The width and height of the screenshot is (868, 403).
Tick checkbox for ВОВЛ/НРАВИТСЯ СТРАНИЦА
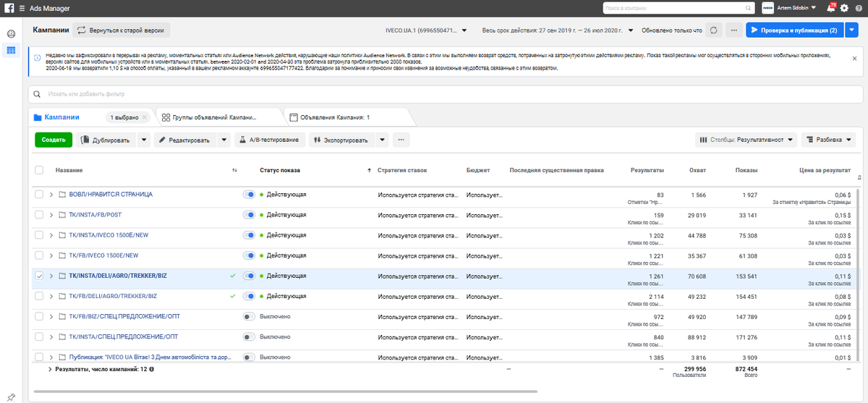[39, 195]
